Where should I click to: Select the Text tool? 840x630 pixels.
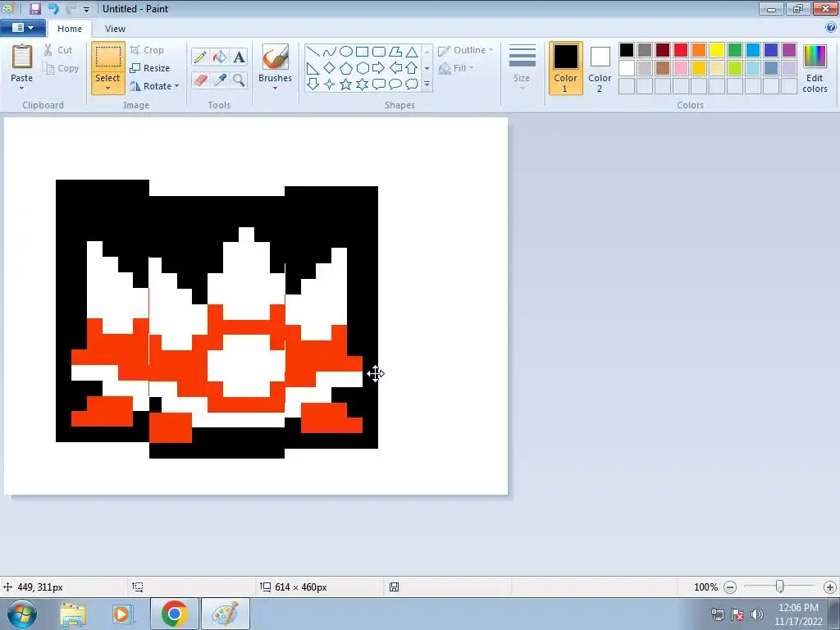point(239,57)
